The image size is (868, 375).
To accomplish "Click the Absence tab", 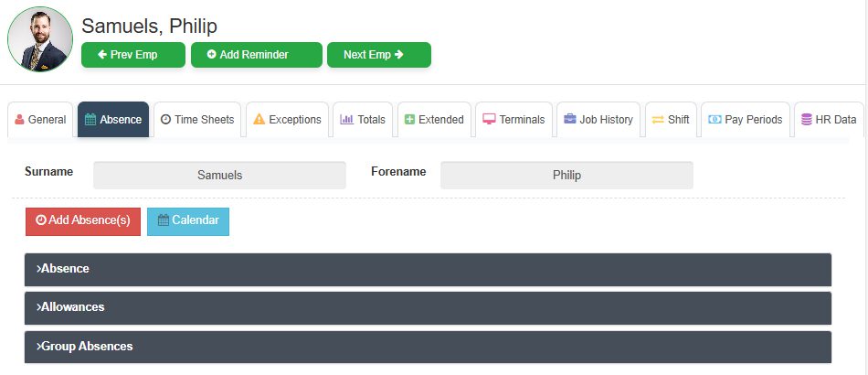I will point(113,120).
